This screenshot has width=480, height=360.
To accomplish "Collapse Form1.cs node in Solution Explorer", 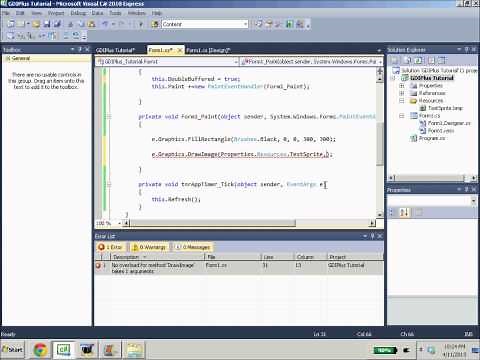I will click(402, 116).
